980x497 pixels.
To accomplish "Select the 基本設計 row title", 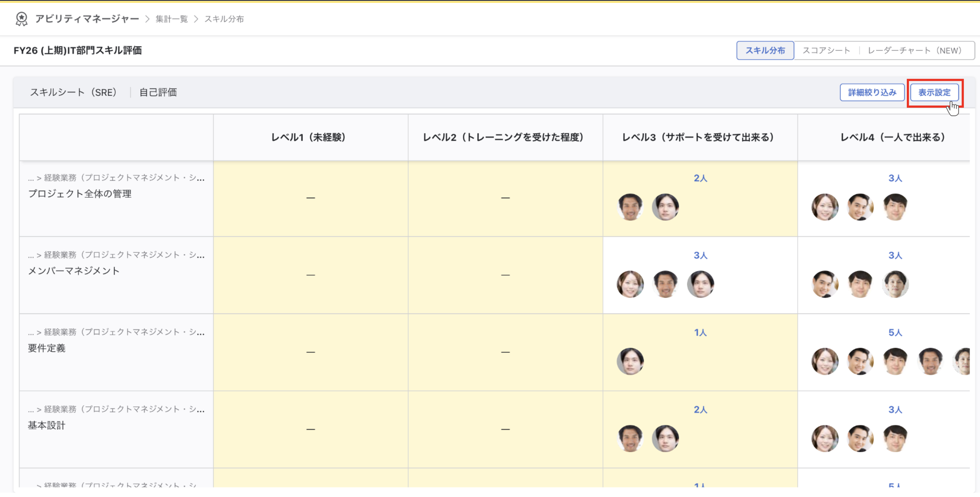I will 46,425.
